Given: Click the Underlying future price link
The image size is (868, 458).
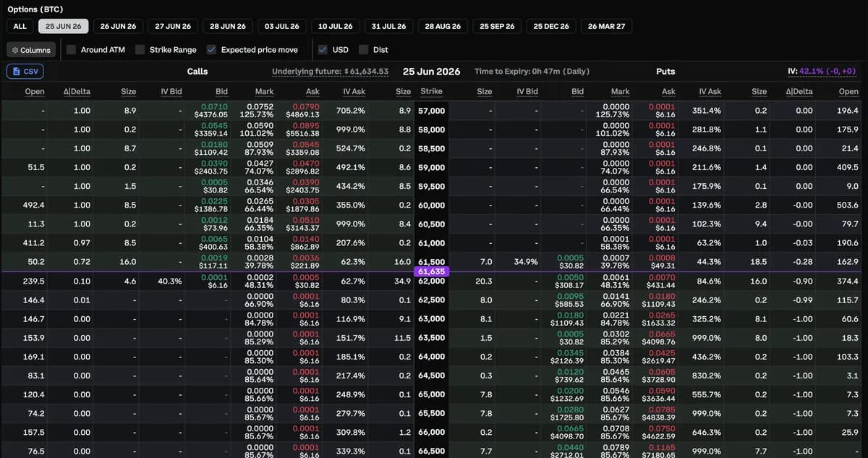Looking at the screenshot, I should [x=330, y=72].
